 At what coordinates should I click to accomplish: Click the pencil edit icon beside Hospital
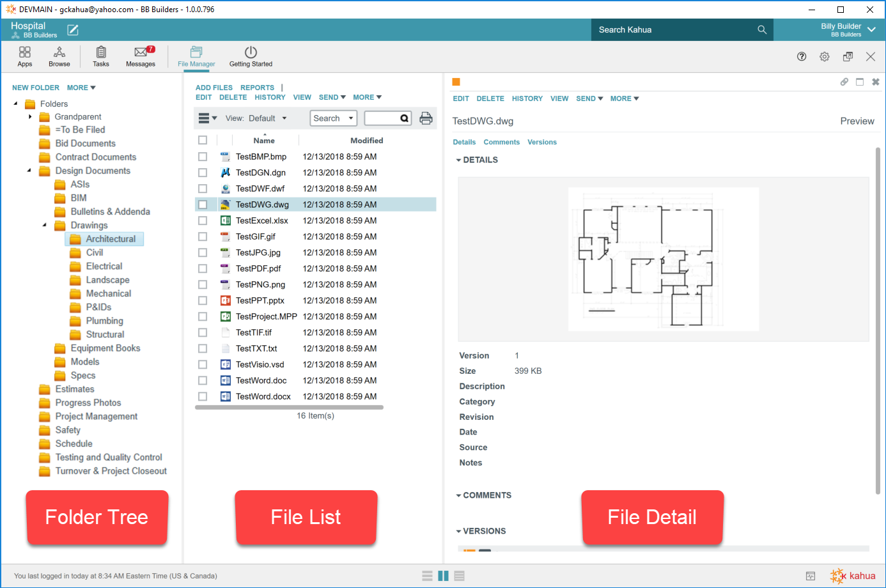pos(73,30)
